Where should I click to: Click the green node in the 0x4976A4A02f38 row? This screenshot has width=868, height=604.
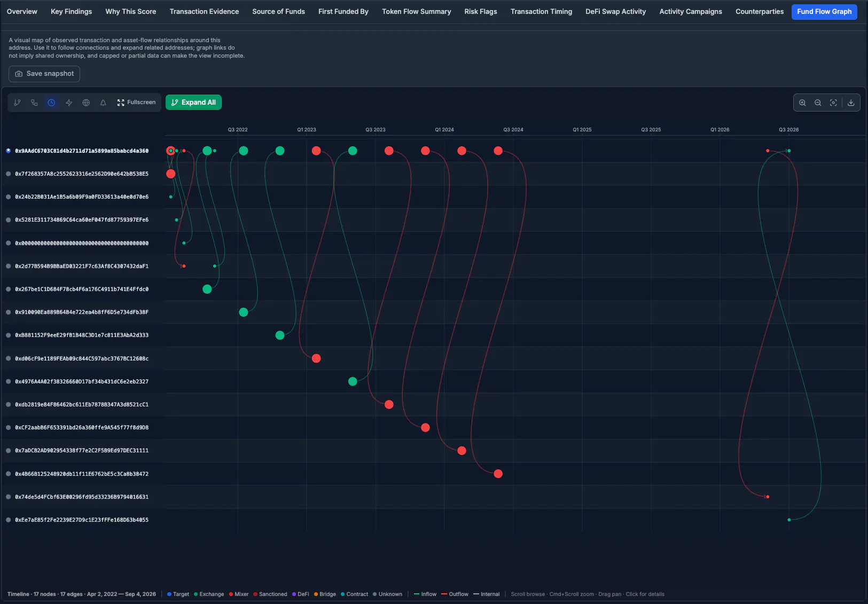coord(353,381)
